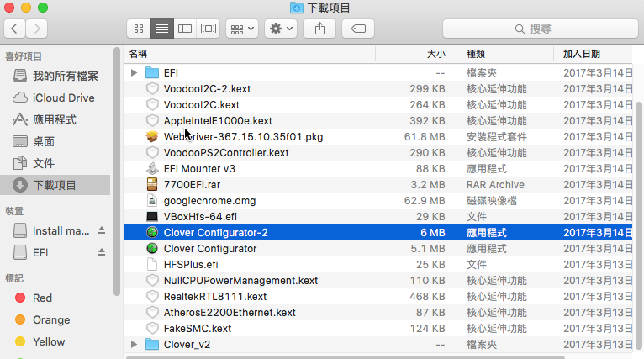Select the VBoxHfs-64.efi file icon
644x359 pixels.
[x=152, y=216]
